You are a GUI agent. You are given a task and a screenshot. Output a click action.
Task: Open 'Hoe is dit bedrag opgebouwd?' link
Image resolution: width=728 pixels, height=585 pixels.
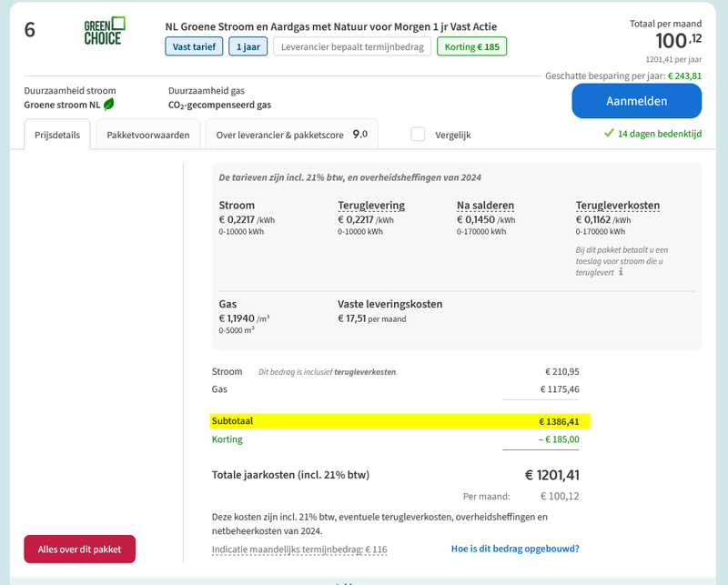tap(515, 549)
